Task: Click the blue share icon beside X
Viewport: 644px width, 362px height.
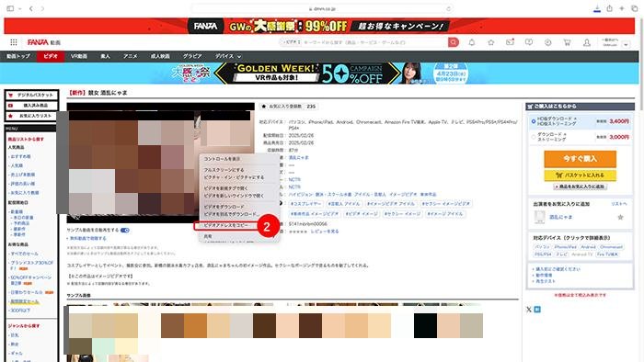Action: point(537,310)
